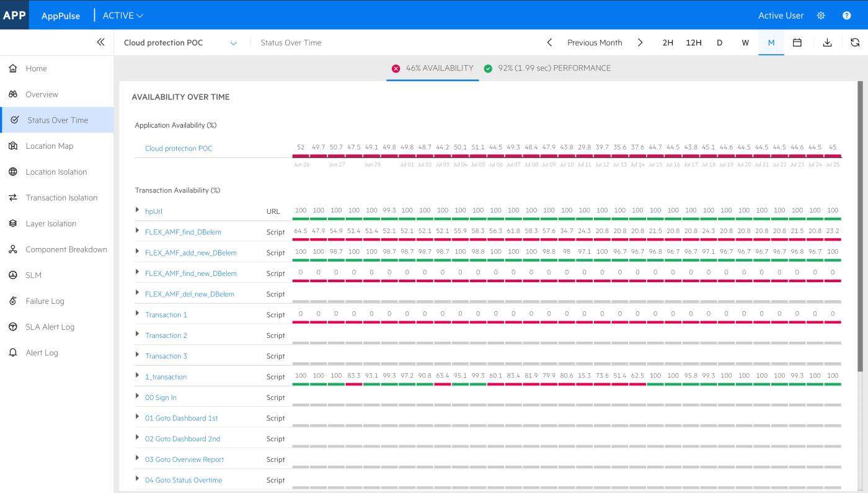Screen dimensions: 868x493
Task: Open the ACTIVE status dropdown
Action: click(123, 16)
